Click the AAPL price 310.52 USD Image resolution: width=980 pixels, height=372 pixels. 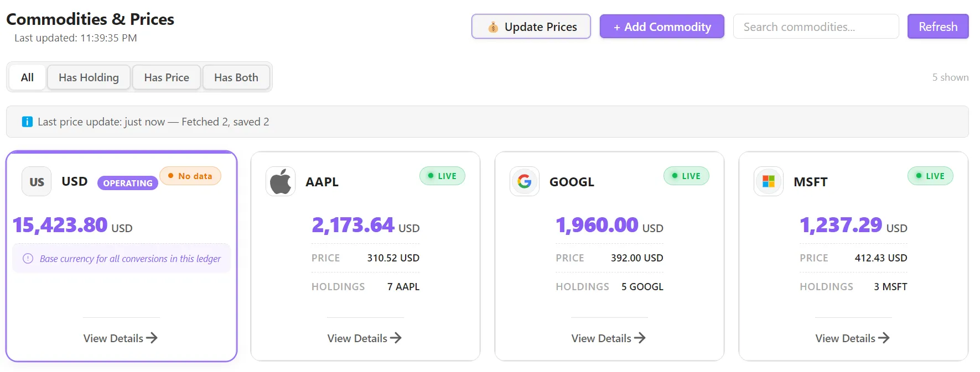[x=393, y=258]
